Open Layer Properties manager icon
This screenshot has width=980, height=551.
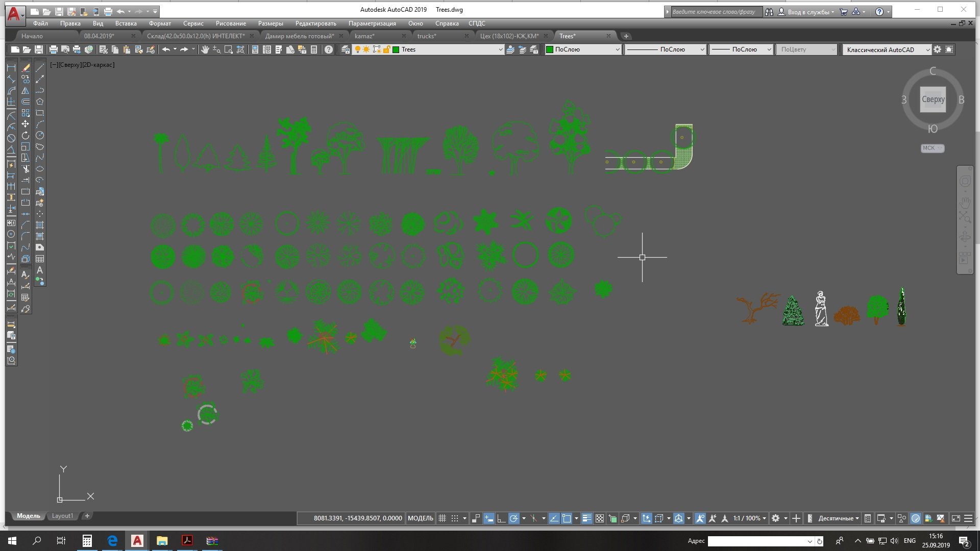pos(346,49)
